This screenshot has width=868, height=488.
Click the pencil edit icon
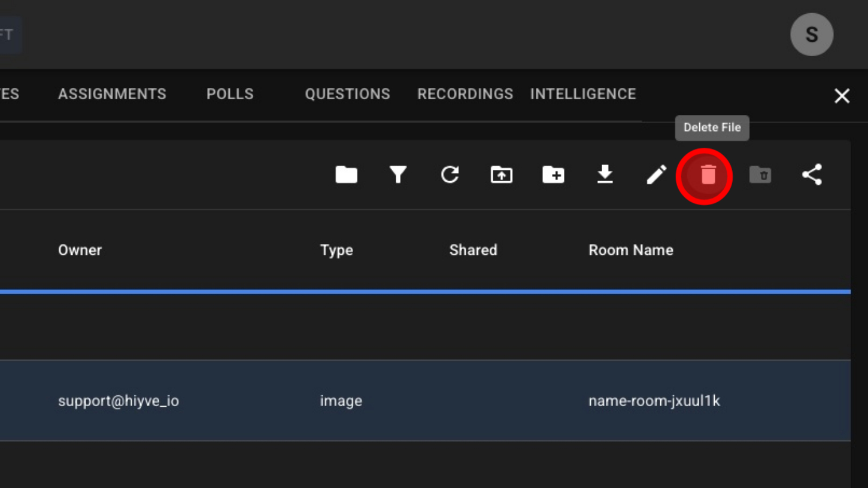pyautogui.click(x=657, y=175)
